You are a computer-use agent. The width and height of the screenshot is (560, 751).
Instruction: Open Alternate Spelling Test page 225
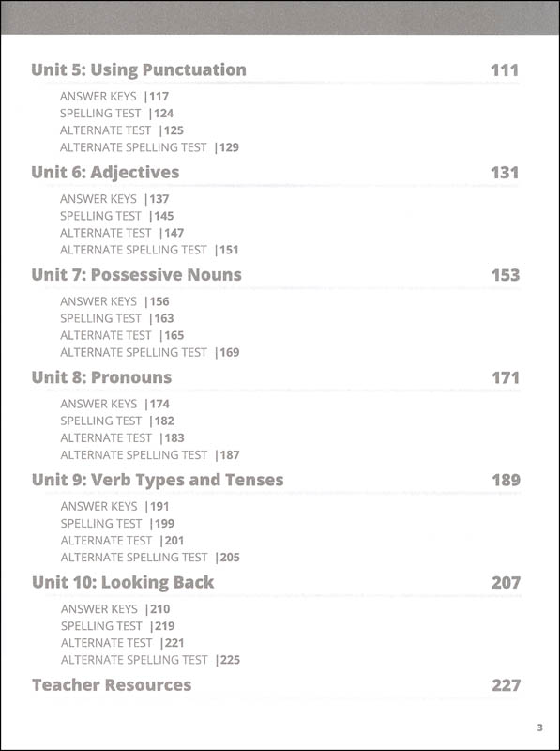(150, 660)
